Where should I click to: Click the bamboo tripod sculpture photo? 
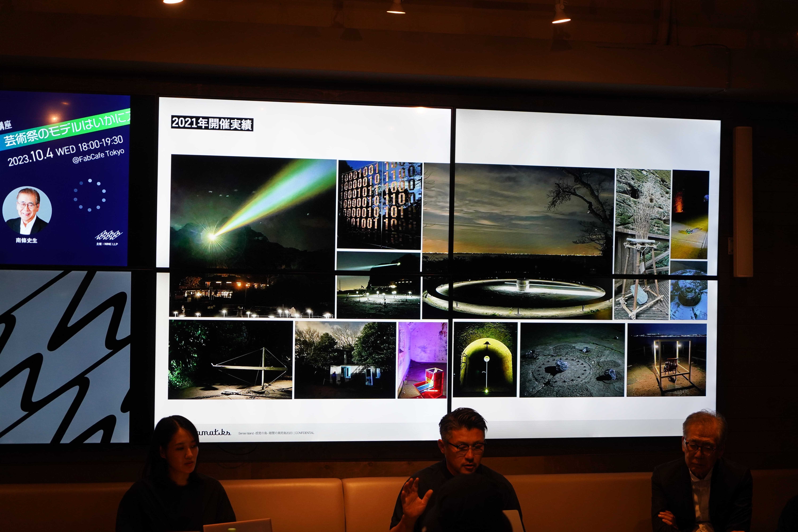click(642, 244)
